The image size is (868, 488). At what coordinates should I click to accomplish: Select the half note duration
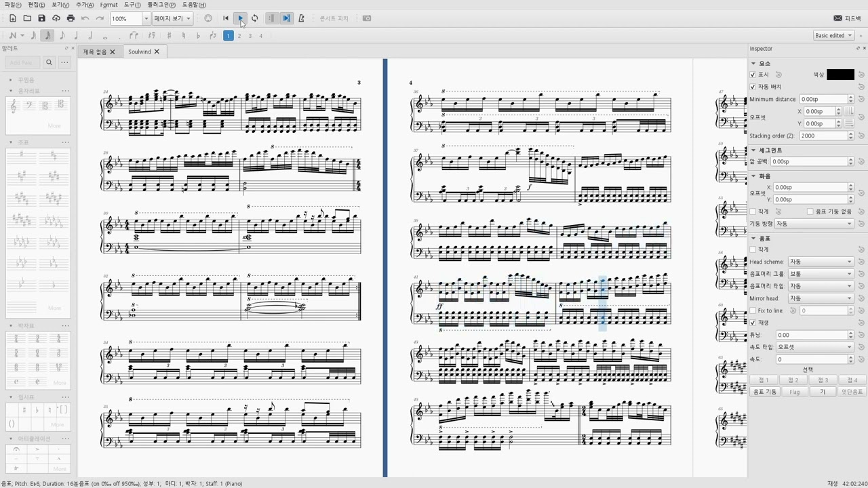(90, 35)
